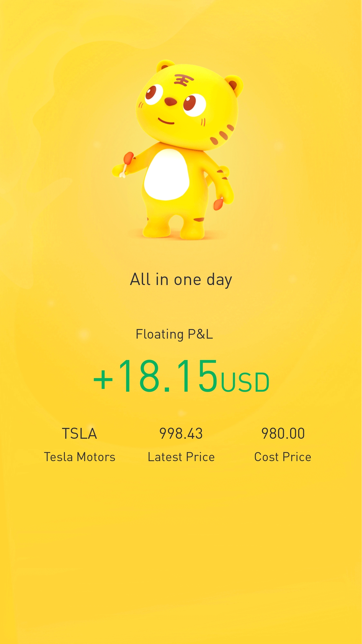Click the "All in one day" caption
Viewport: 362px width, 644px height.
(x=181, y=279)
